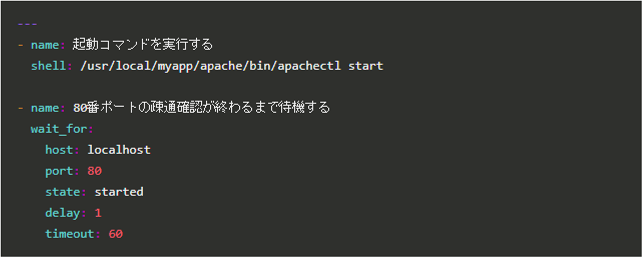Click the timeout value 60
Screen dimensions: 644x258
click(x=115, y=234)
